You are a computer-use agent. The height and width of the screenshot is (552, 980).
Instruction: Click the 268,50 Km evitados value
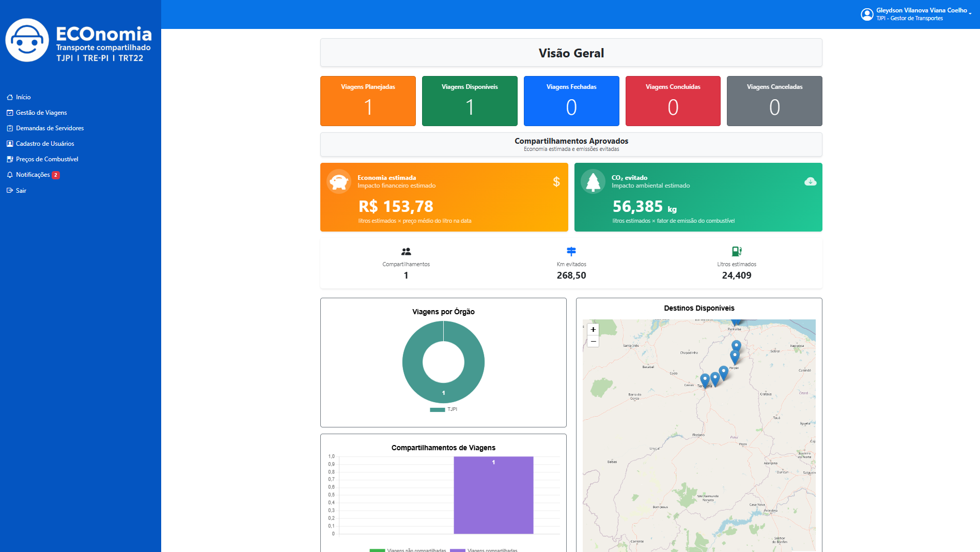click(571, 275)
